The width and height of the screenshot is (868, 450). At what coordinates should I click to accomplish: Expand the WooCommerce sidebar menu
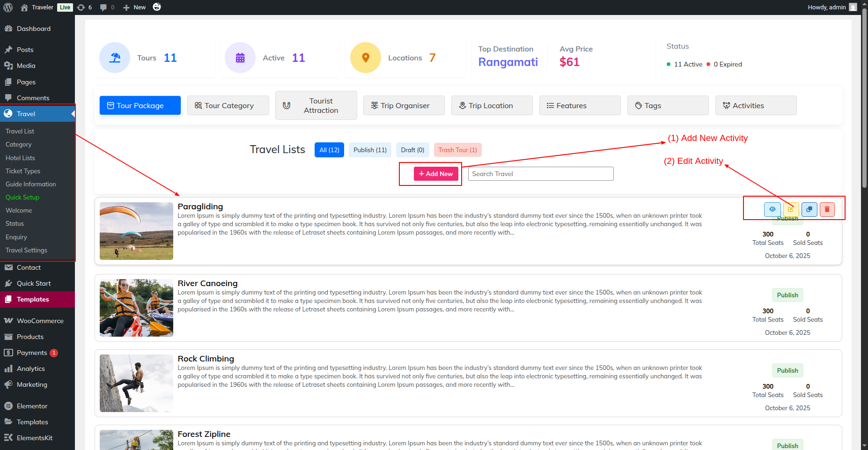pyautogui.click(x=40, y=321)
